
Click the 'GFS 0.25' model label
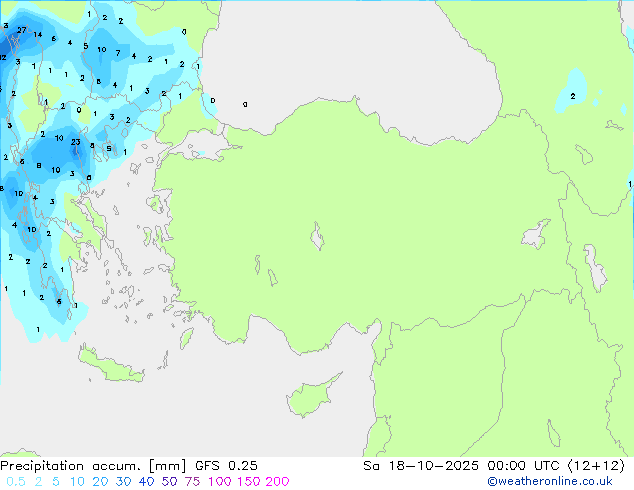point(226,466)
